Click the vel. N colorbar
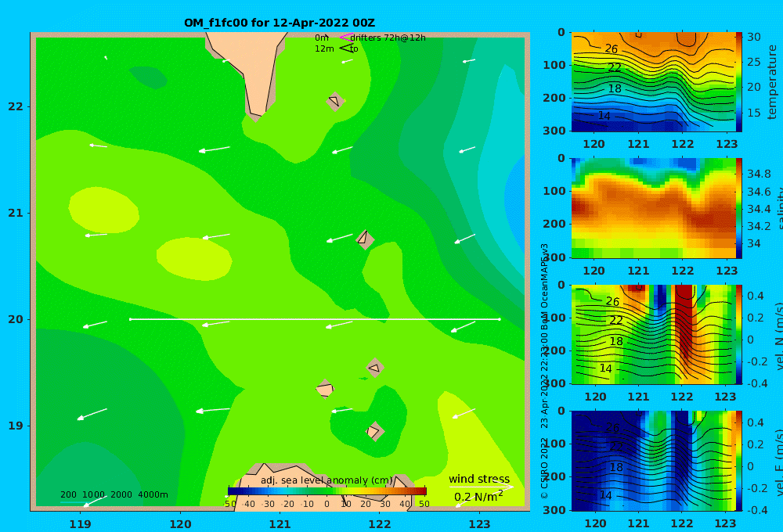The image size is (783, 532). [x=739, y=334]
